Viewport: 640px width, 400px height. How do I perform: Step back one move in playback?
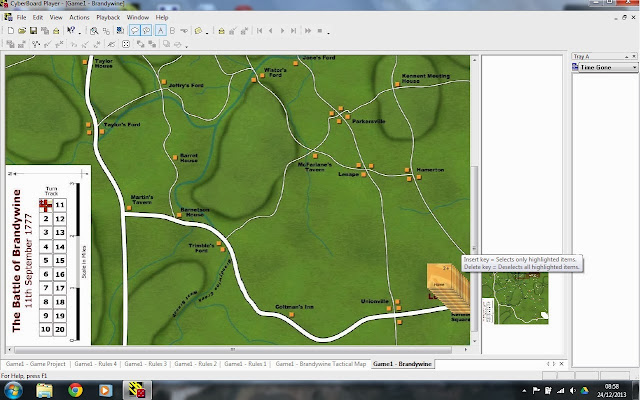[271, 31]
